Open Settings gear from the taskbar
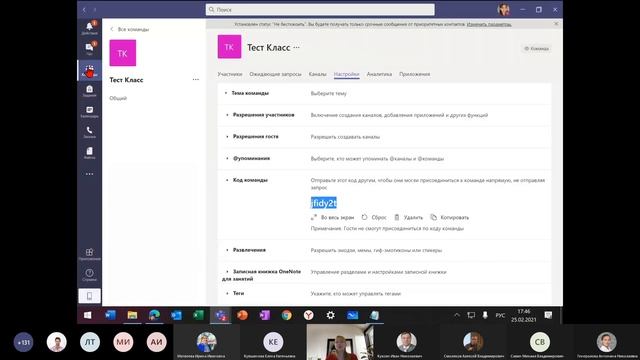 331,315
